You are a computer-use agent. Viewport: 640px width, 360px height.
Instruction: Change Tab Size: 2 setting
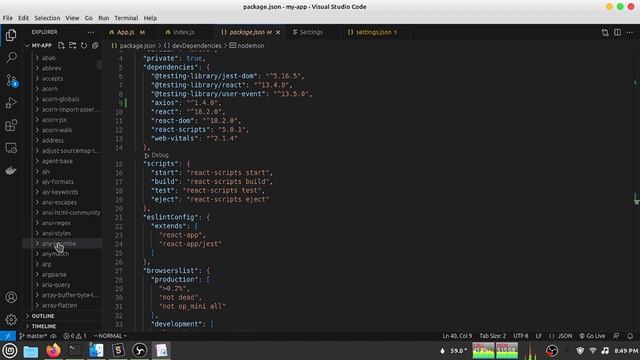point(492,336)
